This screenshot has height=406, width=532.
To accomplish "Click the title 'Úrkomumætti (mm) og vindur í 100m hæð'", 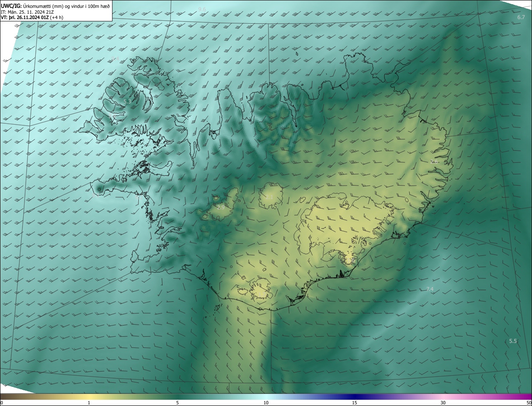I will pyautogui.click(x=66, y=6).
